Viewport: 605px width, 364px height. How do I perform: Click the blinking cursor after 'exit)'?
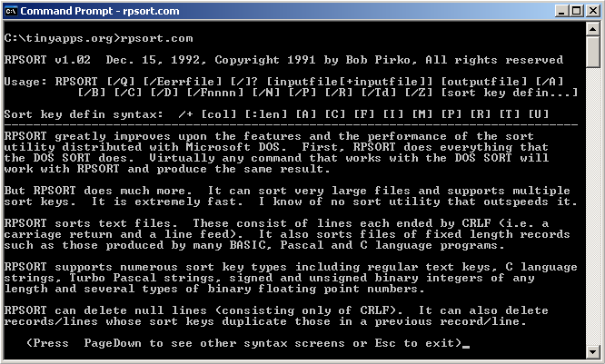tap(466, 347)
